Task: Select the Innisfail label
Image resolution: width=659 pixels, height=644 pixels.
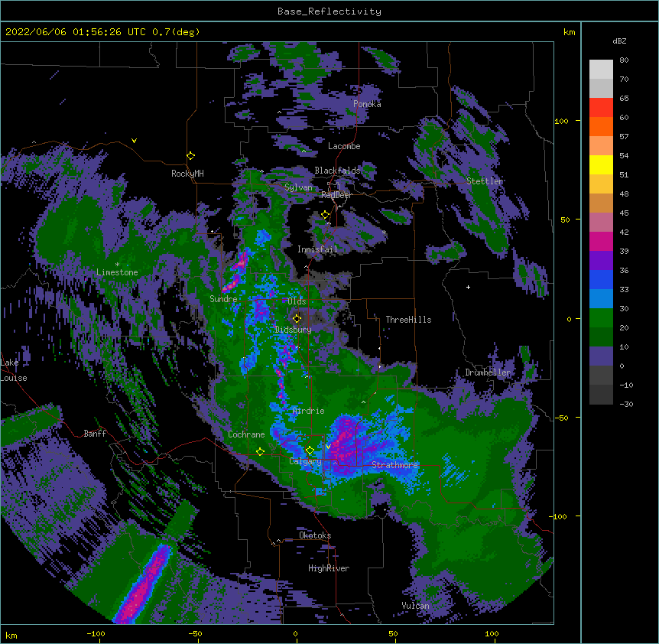Action: coord(318,249)
